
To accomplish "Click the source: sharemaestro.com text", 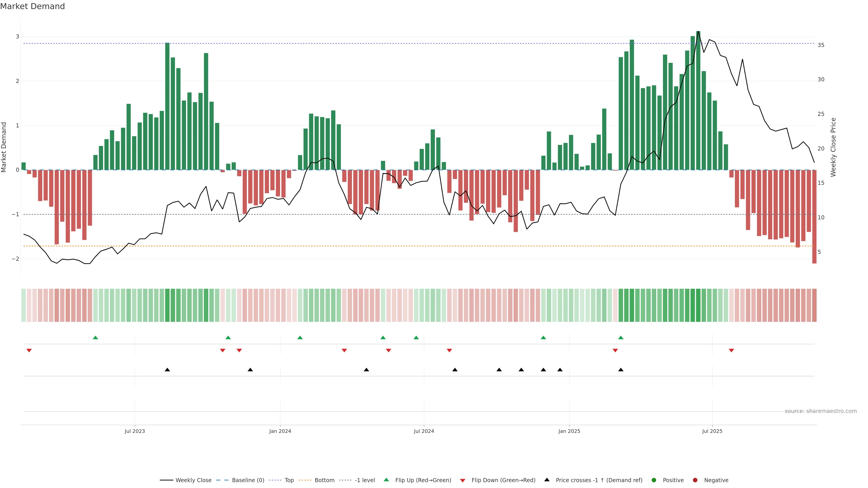I will 821,411.
